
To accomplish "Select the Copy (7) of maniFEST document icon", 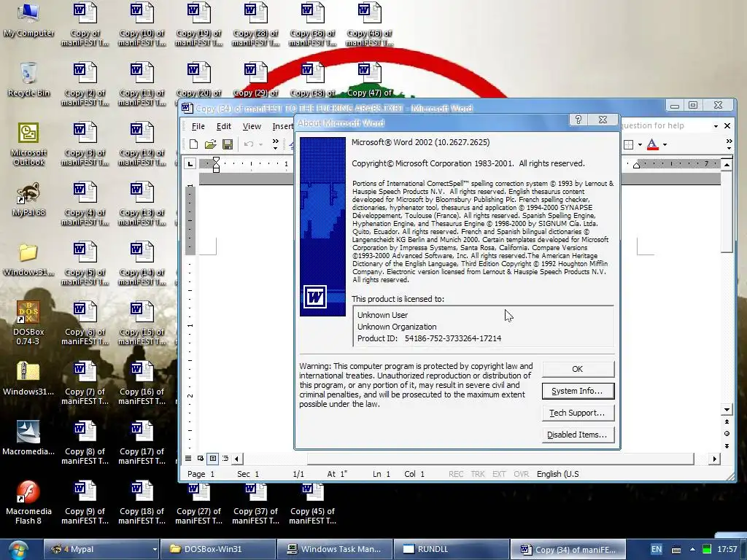I will tap(85, 384).
